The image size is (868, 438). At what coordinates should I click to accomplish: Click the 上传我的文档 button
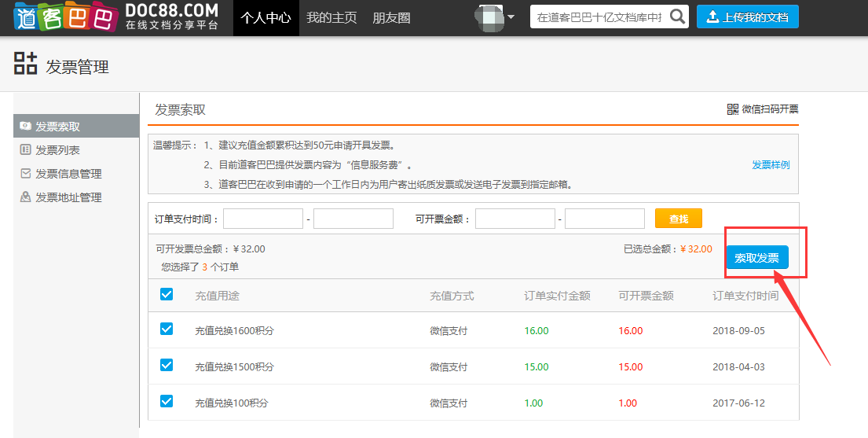[x=747, y=17]
